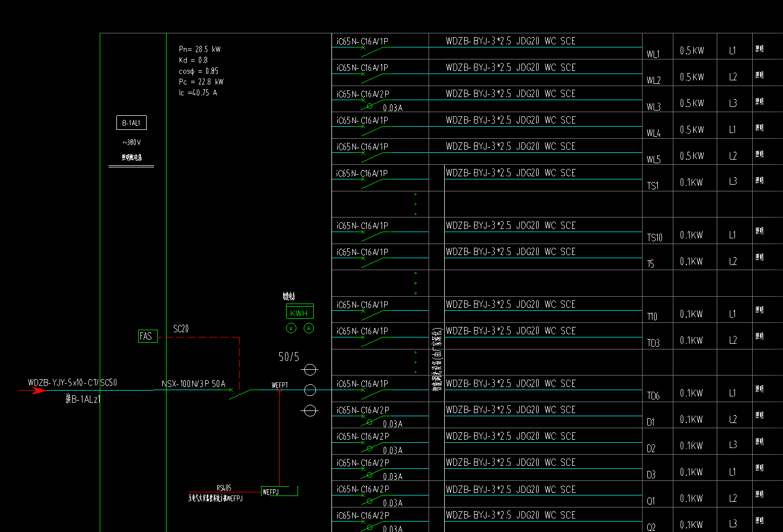The height and width of the screenshot is (532, 783).
Task: Pick the main breaker switch symbol
Action: (240, 394)
